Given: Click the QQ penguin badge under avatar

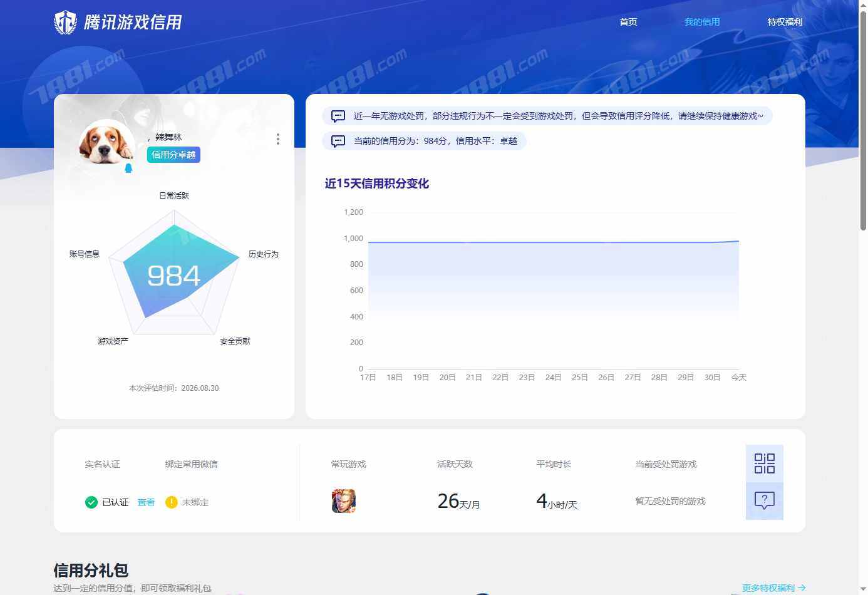Looking at the screenshot, I should 128,168.
